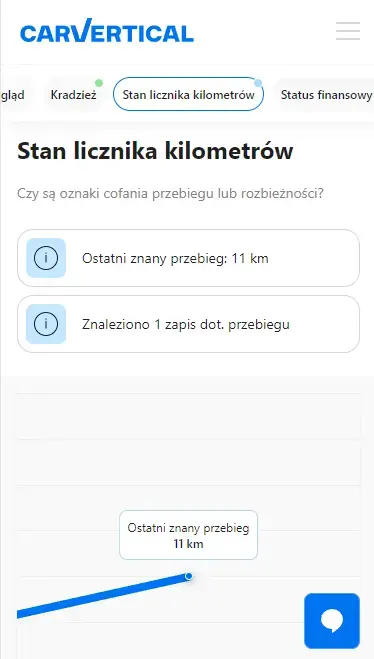Click the blue data point on chart

(189, 576)
